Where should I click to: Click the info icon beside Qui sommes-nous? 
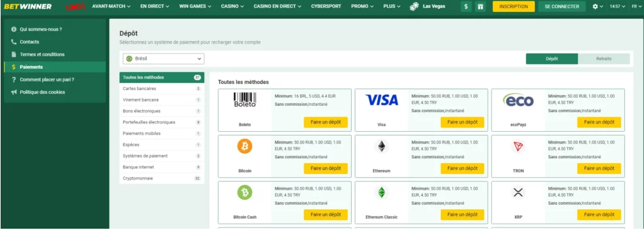tap(14, 29)
